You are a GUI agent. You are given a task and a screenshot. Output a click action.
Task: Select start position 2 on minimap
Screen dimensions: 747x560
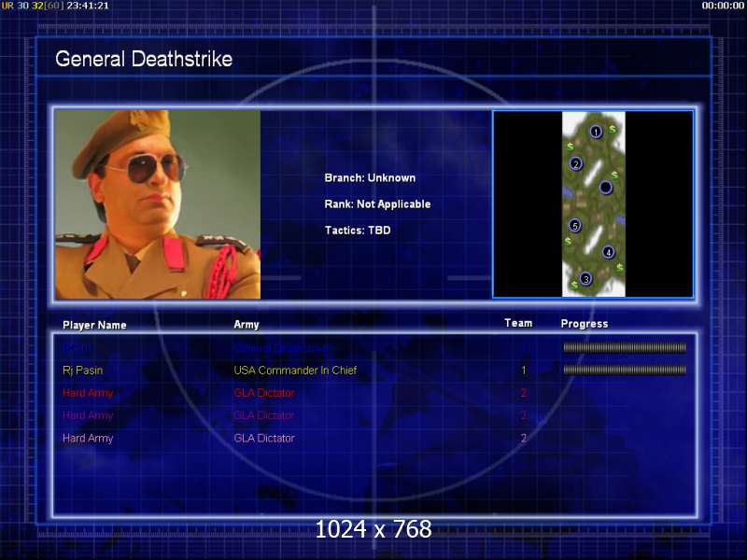(576, 164)
